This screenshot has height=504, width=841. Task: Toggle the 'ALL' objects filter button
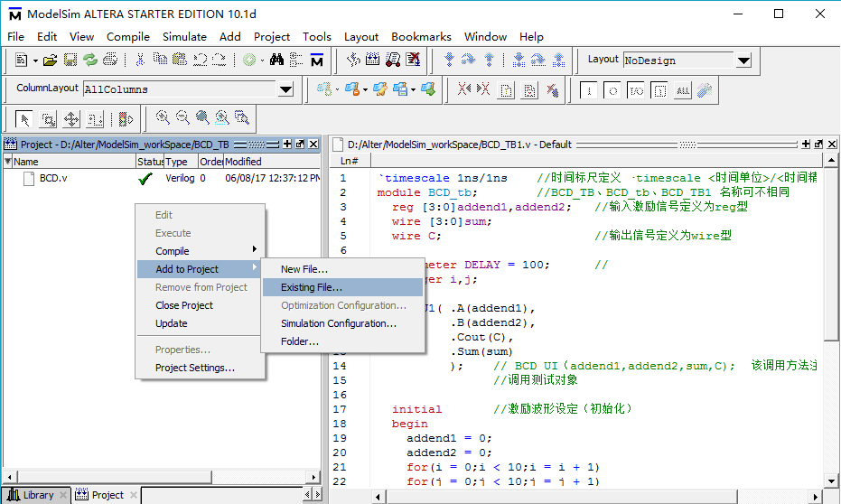(683, 90)
